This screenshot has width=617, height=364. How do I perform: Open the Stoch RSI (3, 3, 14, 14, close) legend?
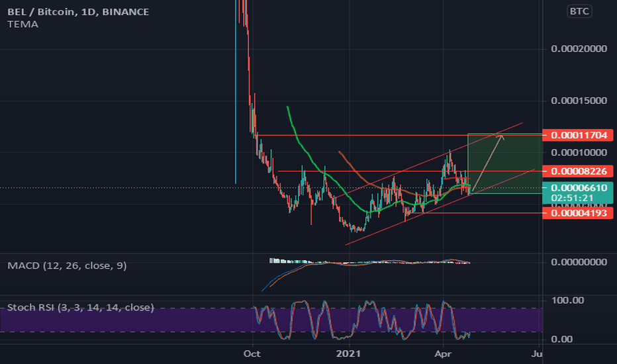pos(81,307)
